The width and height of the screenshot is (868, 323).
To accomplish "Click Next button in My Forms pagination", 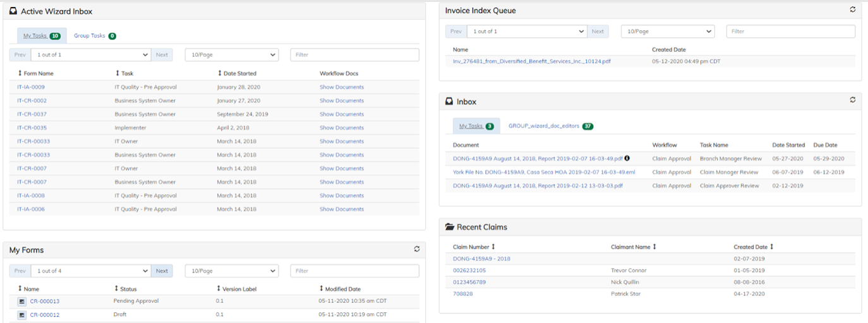I will 162,271.
